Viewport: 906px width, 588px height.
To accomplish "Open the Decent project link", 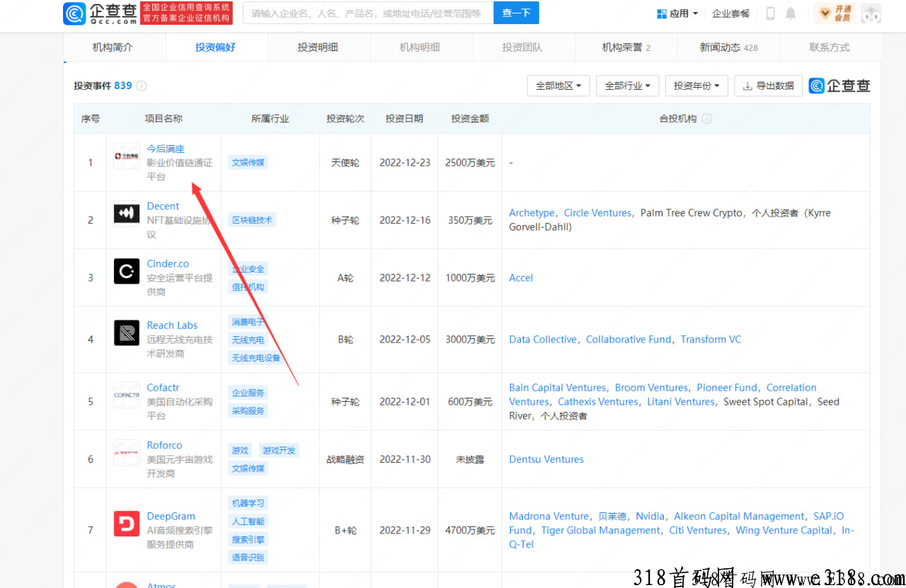I will (x=163, y=206).
